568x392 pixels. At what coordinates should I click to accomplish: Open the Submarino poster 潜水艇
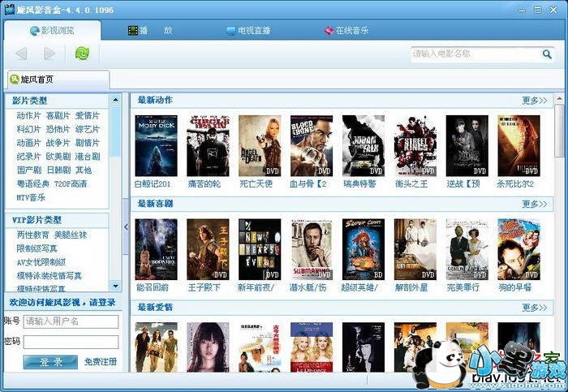point(312,249)
